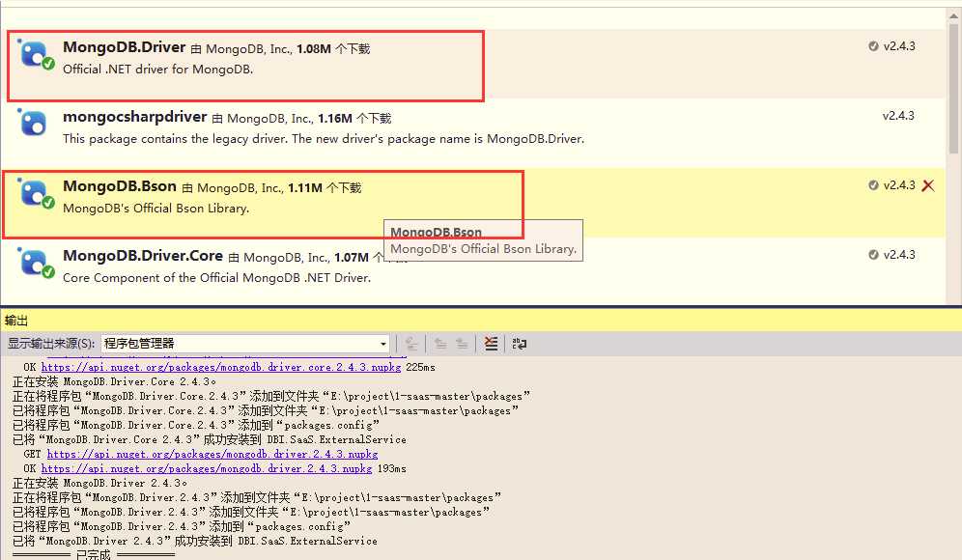
Task: Click installed-version icon beside MongoDB.Driver v2.4.3
Action: click(x=873, y=46)
